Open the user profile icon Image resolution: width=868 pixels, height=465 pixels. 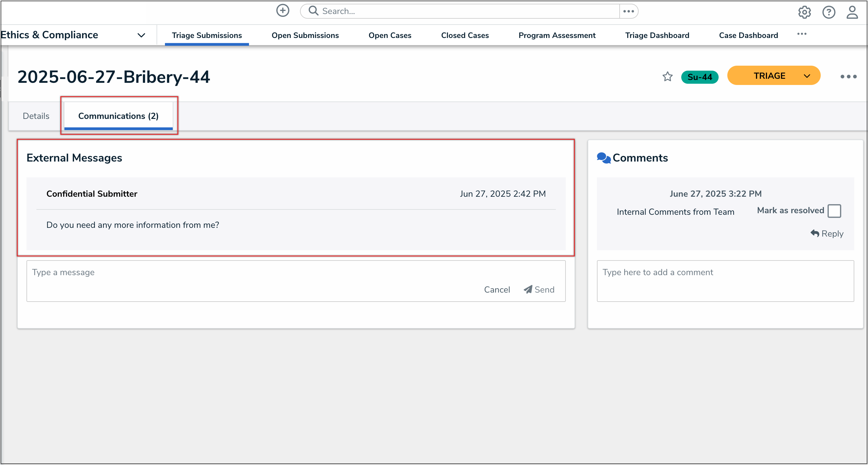(x=852, y=12)
